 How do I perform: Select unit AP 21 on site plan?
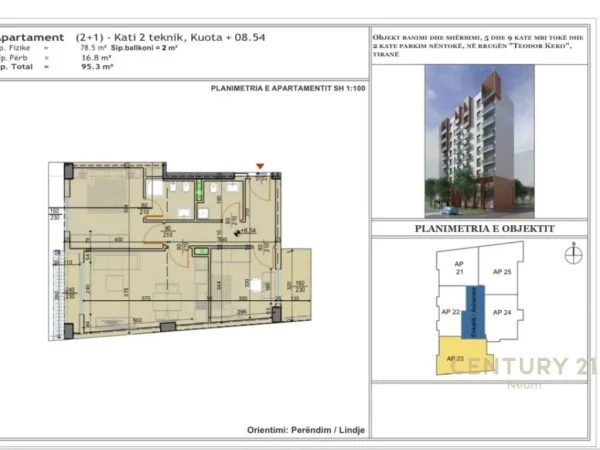click(x=461, y=271)
